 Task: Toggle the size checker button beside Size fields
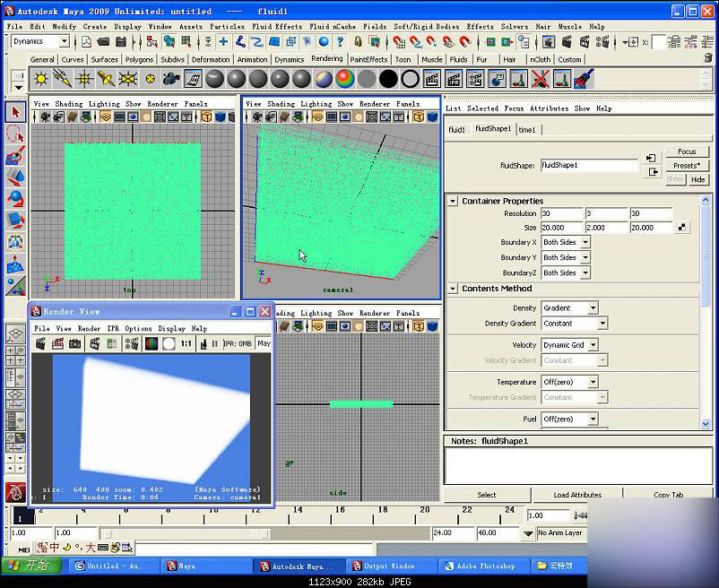pyautogui.click(x=683, y=228)
